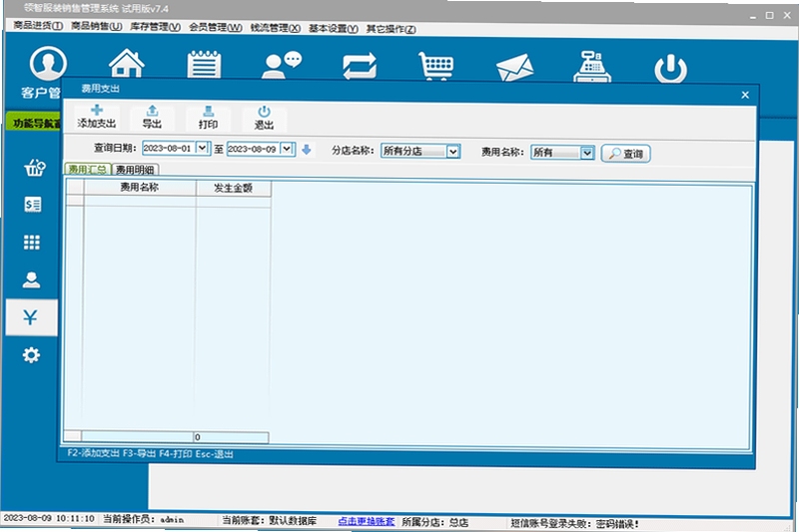This screenshot has width=799, height=532.
Task: Click 当前账套: 默认数据库 status text
Action: click(x=269, y=520)
